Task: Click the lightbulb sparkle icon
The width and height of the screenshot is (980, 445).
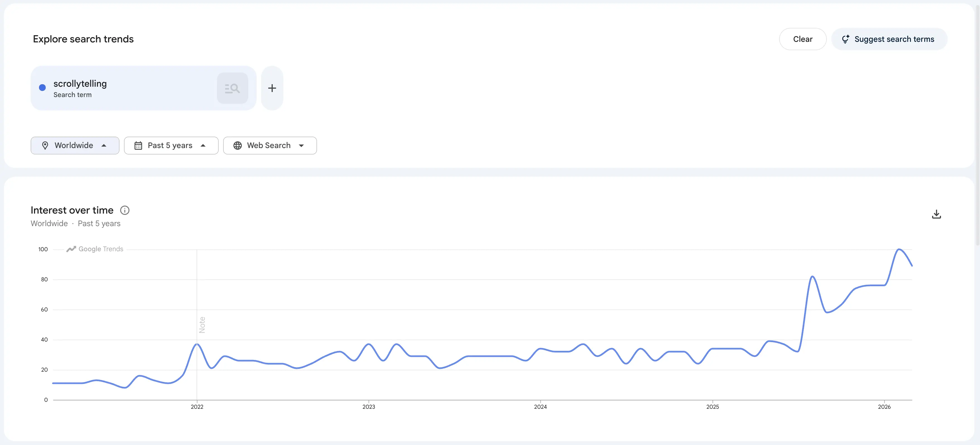Action: [845, 39]
